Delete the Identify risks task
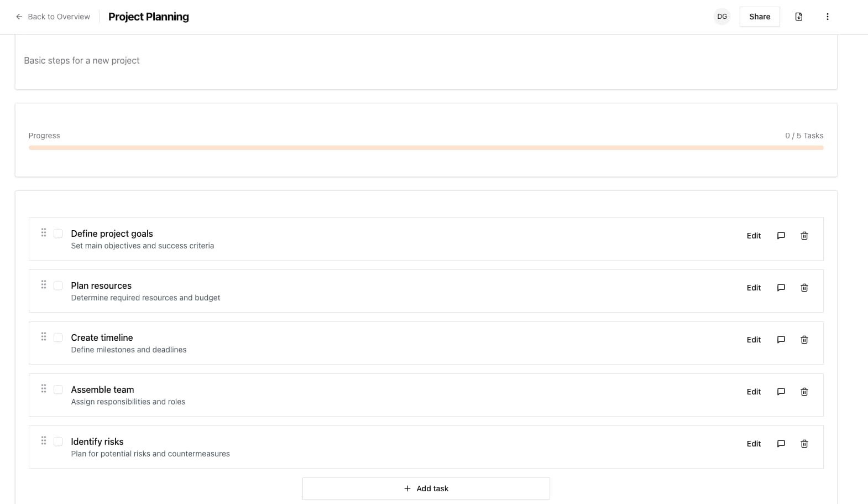The height and width of the screenshot is (504, 868). coord(804,444)
